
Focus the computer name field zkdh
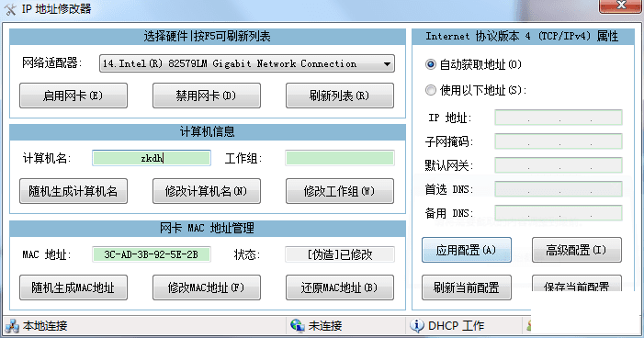click(x=152, y=158)
